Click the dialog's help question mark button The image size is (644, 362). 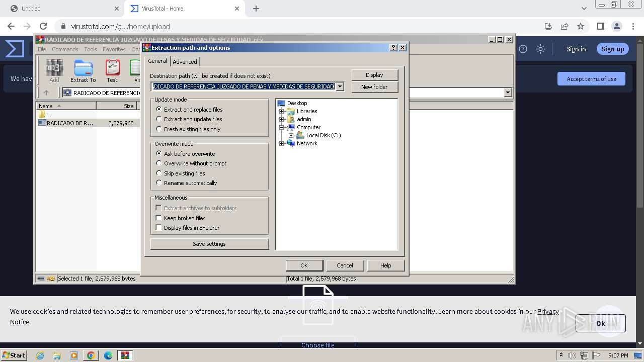393,47
